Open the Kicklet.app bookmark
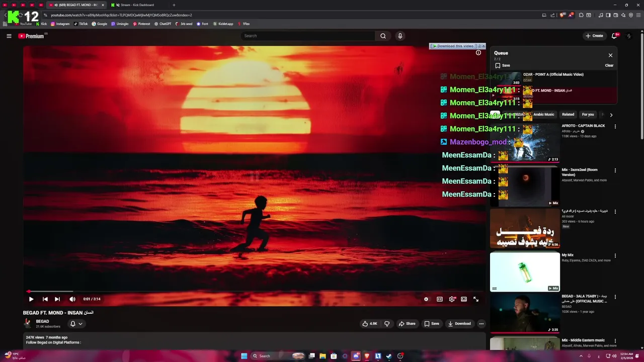The height and width of the screenshot is (362, 644). tap(223, 24)
